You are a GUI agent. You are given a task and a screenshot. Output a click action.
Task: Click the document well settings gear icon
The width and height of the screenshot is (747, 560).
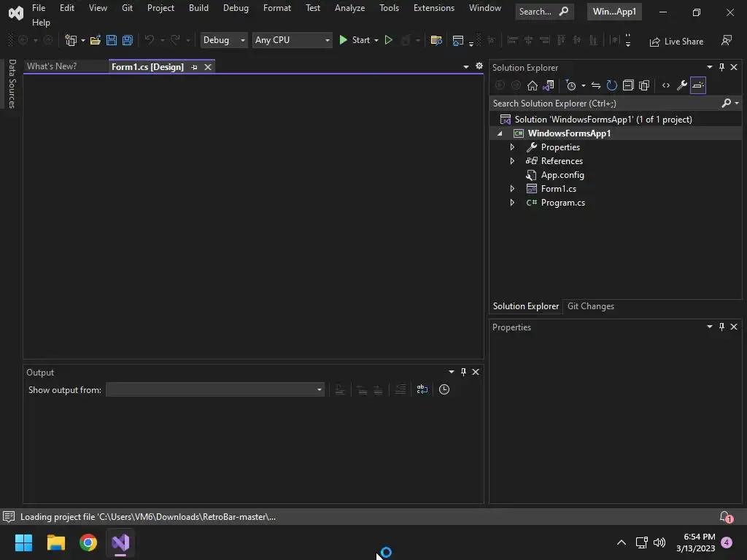(x=479, y=66)
